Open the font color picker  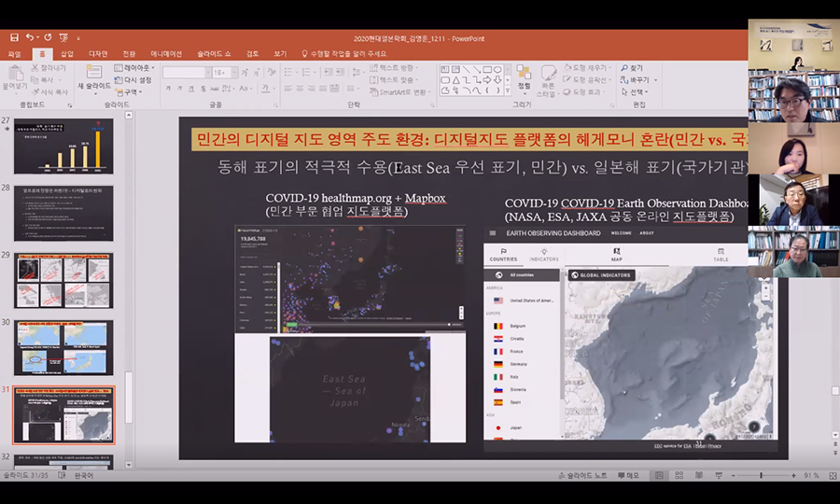pyautogui.click(x=268, y=89)
